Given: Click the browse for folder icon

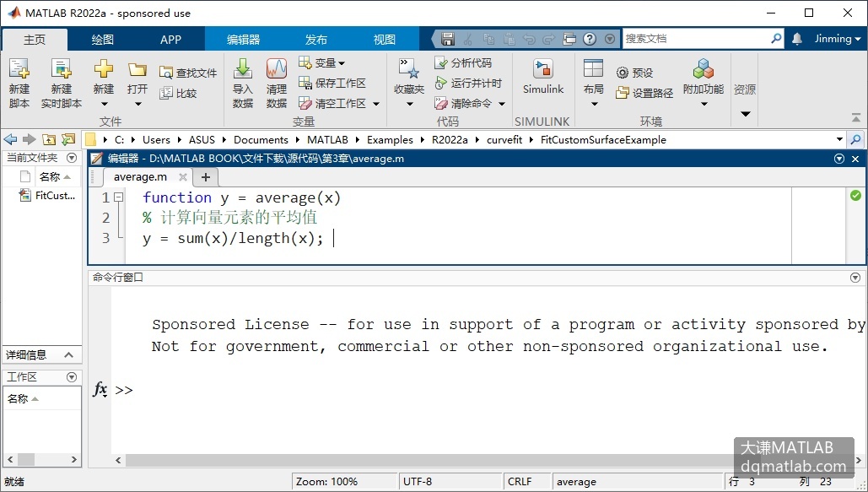Looking at the screenshot, I should (68, 139).
